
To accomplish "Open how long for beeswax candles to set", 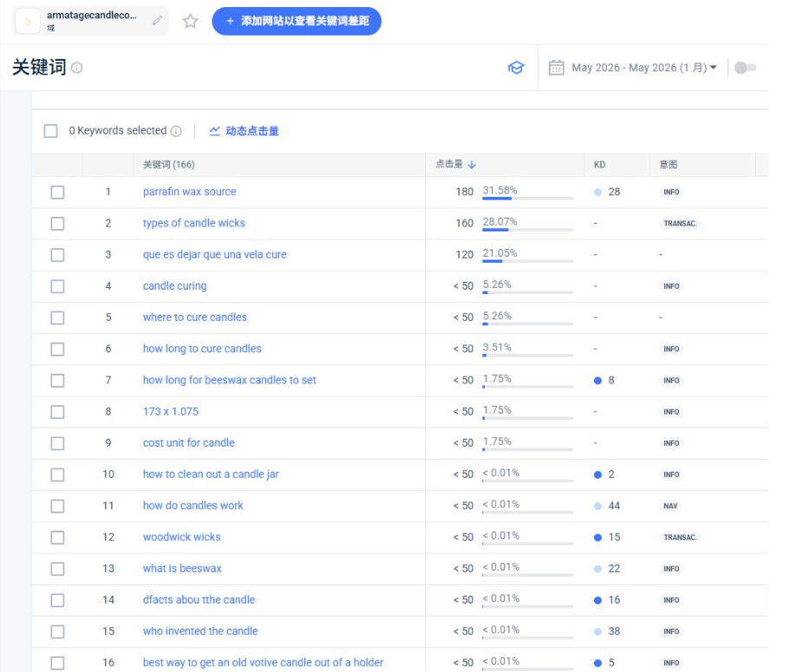I will [x=230, y=380].
